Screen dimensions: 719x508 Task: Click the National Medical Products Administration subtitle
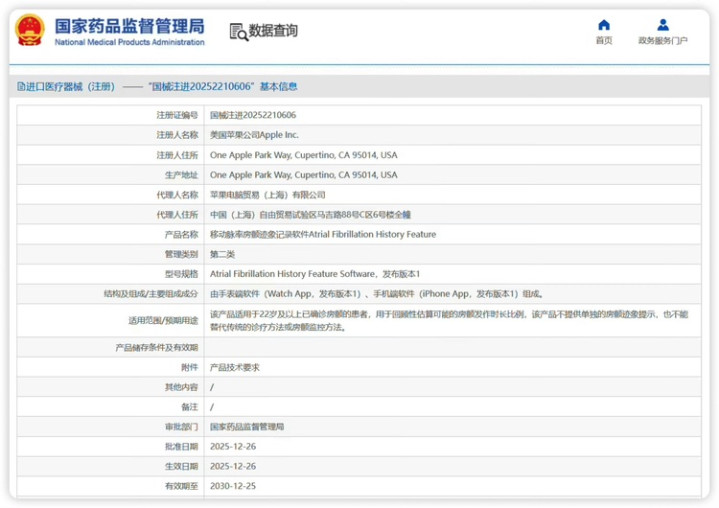129,43
